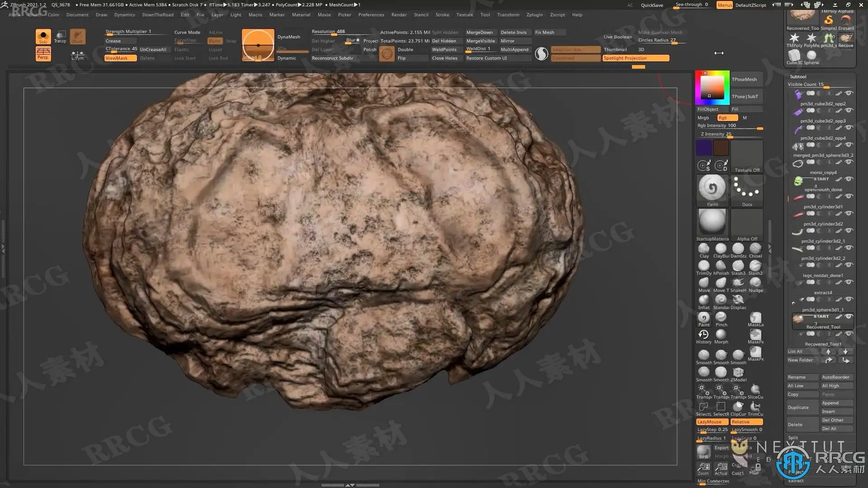
Task: Select the Slash3 brush
Action: tap(738, 267)
